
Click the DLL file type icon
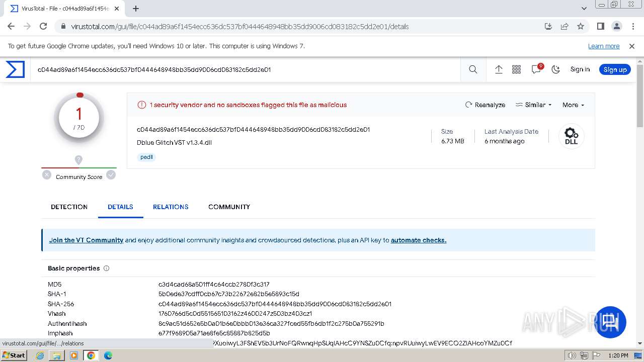click(x=571, y=136)
